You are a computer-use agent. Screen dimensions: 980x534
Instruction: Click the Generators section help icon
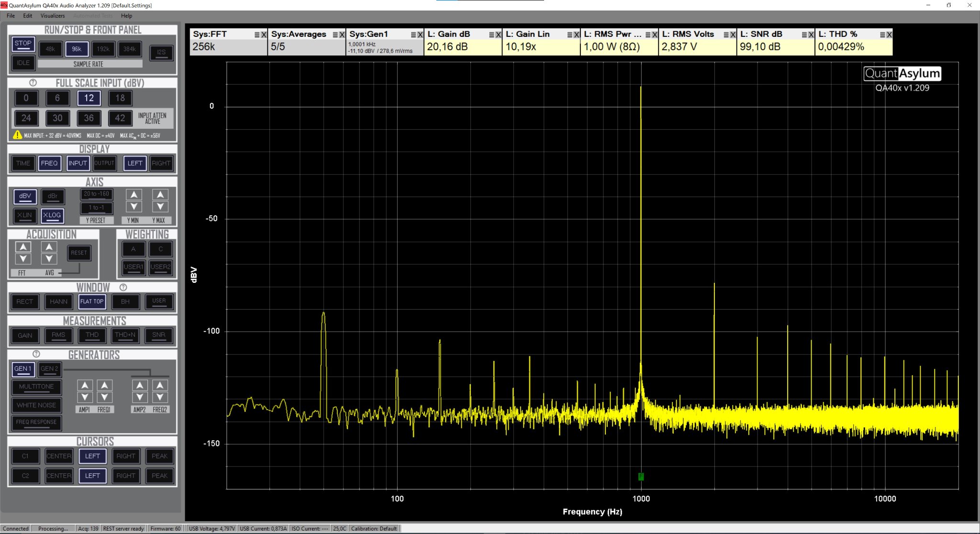pos(36,354)
